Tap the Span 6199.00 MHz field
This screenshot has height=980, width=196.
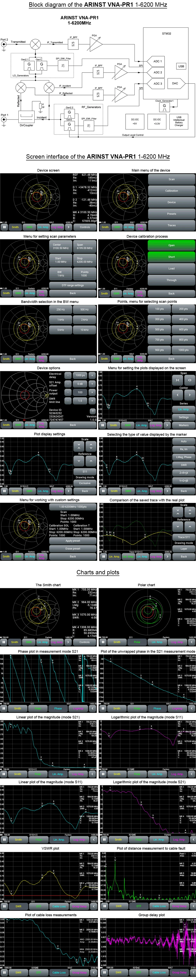(x=84, y=246)
